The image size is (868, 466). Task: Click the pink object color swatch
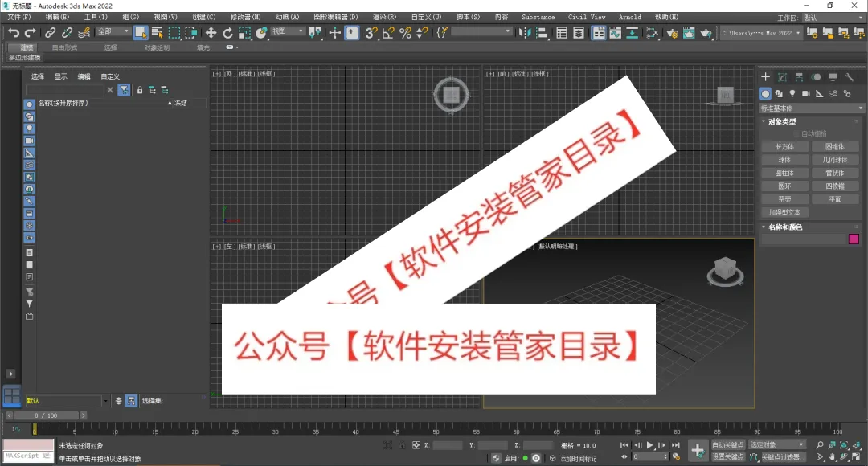[854, 239]
